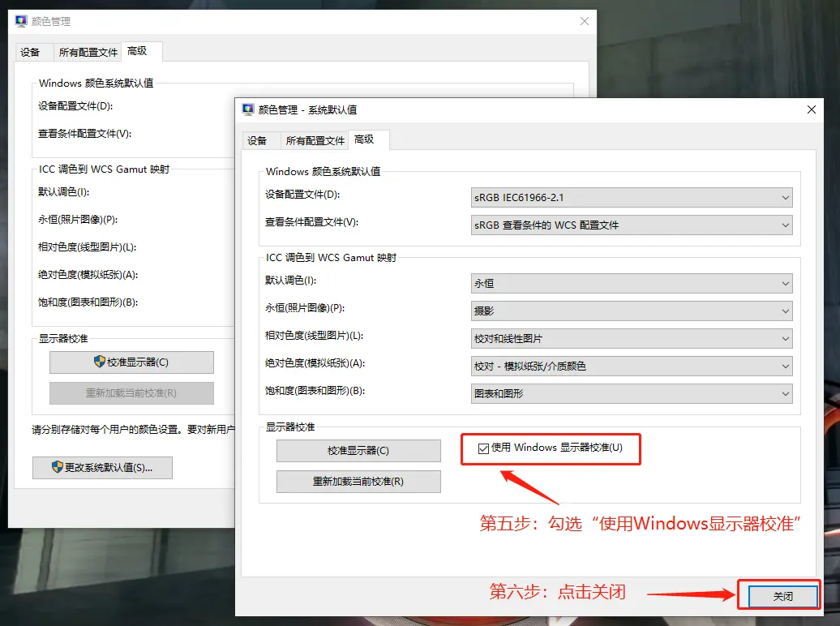The width and height of the screenshot is (840, 626).
Task: Click the 相对色度(线型图片)(L): label in background window
Action: 88,247
